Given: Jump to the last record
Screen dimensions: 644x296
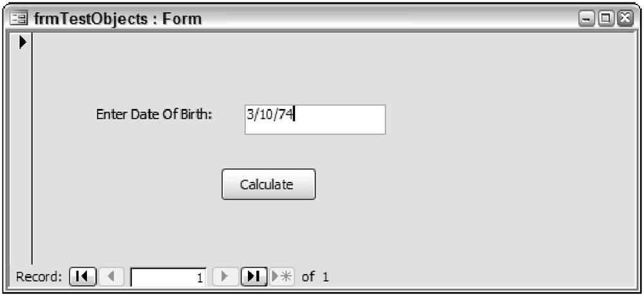Looking at the screenshot, I should pos(253,277).
